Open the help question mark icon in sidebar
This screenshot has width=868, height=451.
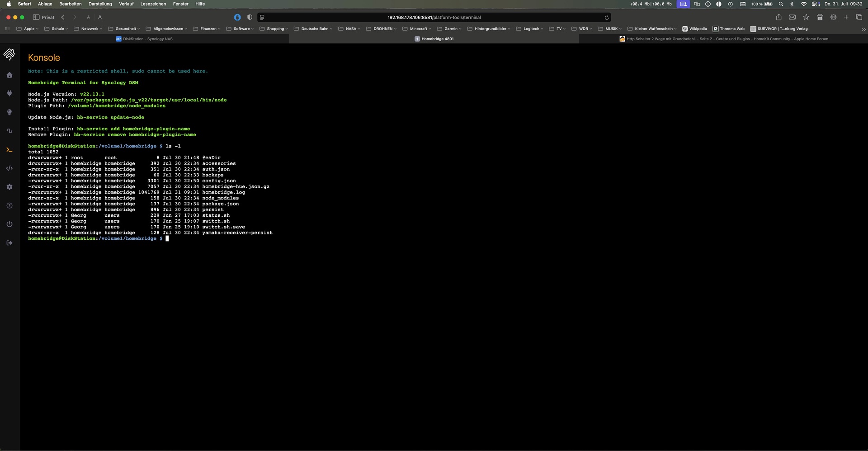9,206
